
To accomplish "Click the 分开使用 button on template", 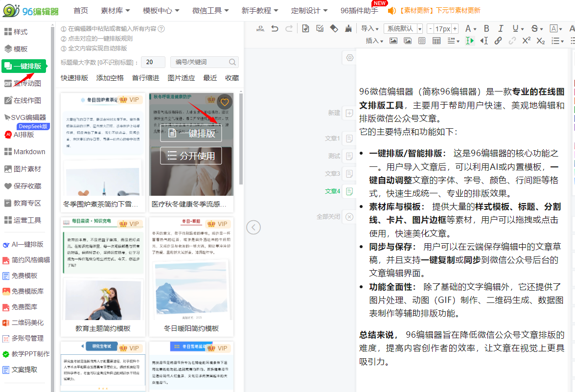I will coord(191,156).
